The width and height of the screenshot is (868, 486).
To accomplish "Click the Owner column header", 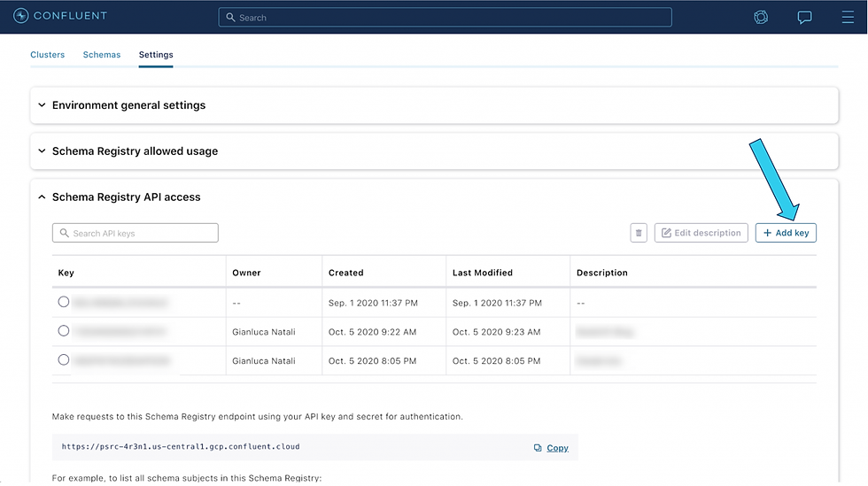I will point(246,273).
